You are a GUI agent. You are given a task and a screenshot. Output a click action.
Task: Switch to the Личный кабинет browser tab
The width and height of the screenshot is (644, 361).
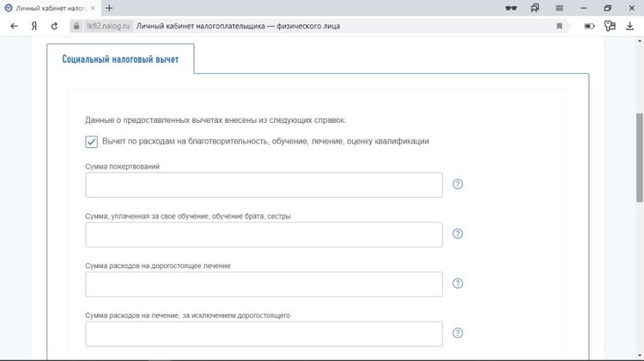coord(50,8)
